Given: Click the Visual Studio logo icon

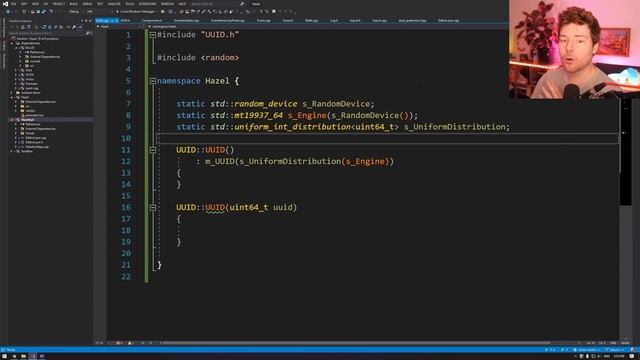Looking at the screenshot, I should [x=5, y=4].
